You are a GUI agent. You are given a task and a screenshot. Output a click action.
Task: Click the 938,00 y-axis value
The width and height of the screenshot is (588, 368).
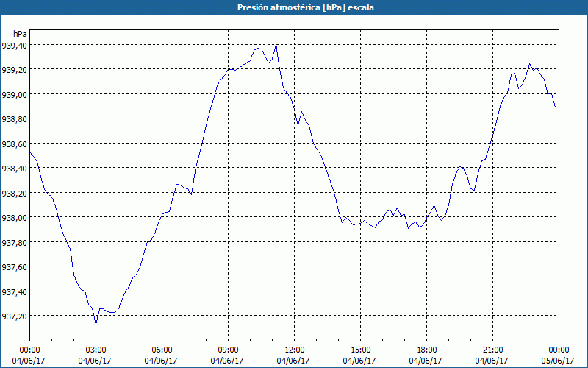pos(14,218)
